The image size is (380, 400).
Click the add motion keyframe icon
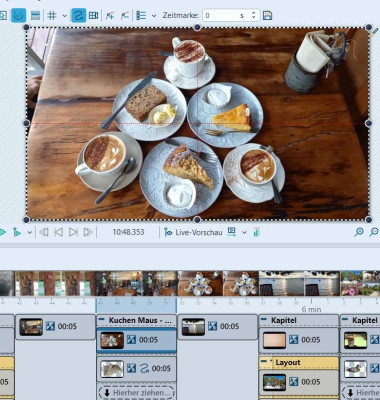(x=110, y=15)
